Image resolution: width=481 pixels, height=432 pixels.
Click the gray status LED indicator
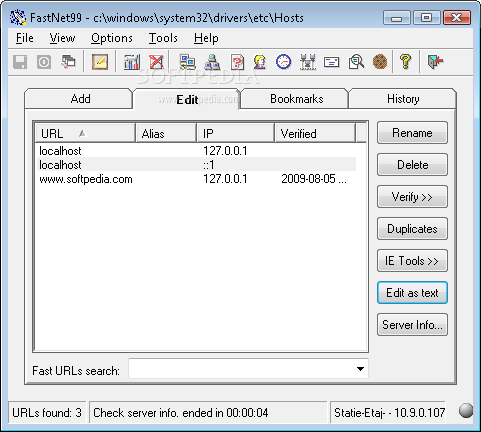(466, 410)
